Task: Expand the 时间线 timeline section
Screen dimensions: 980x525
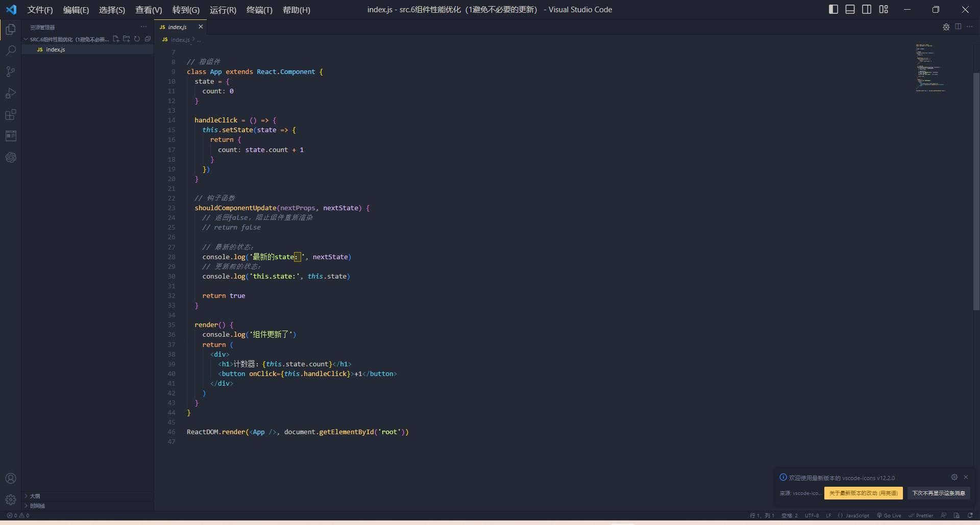Action: pyautogui.click(x=35, y=506)
